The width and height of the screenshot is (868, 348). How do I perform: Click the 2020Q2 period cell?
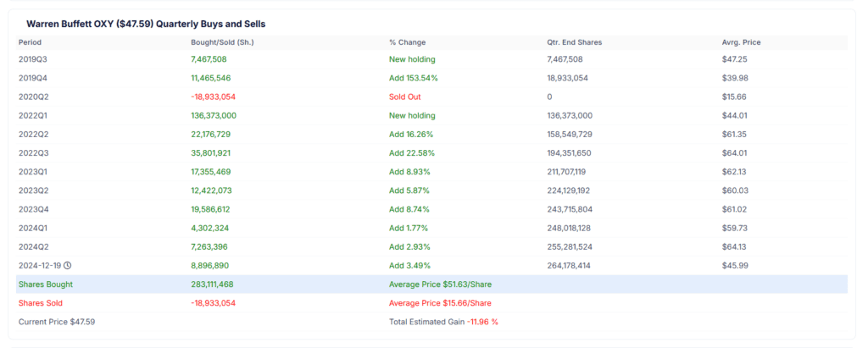[34, 97]
